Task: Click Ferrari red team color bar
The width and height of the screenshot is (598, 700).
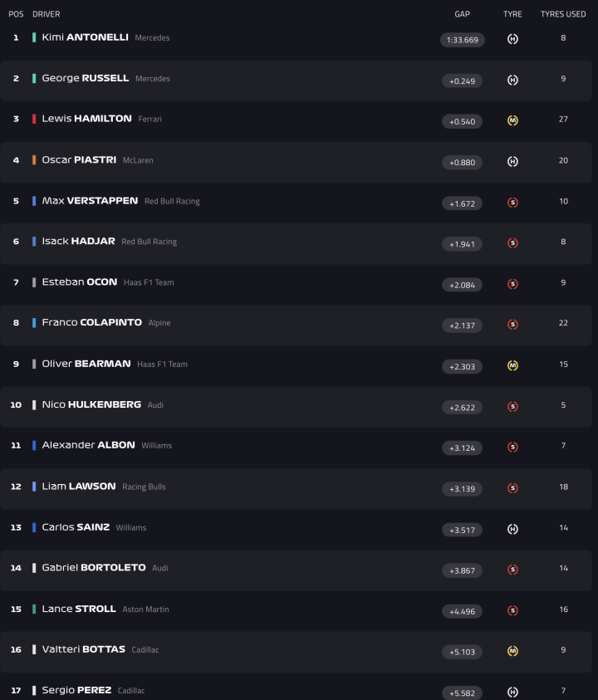Action: click(x=34, y=119)
